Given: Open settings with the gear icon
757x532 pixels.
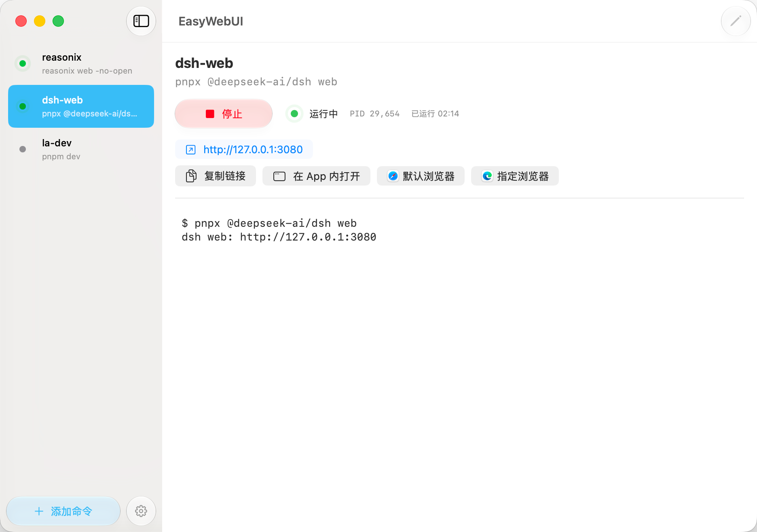Looking at the screenshot, I should pos(141,511).
